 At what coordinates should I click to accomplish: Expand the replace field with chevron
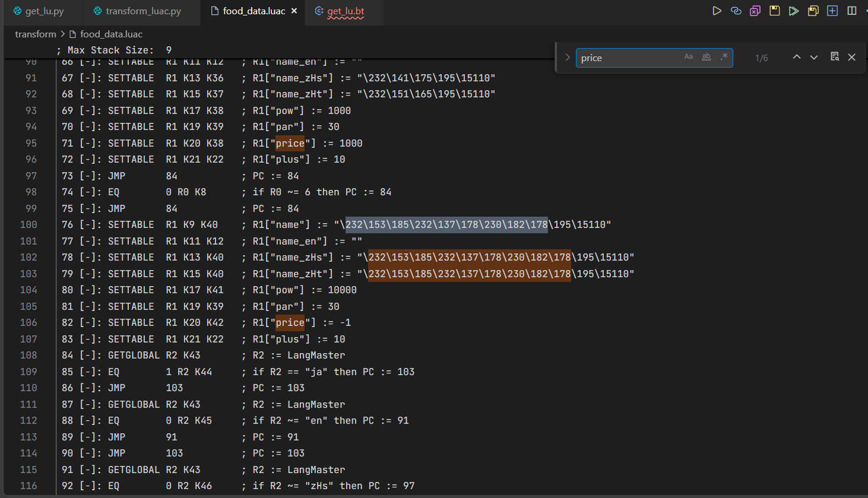pos(567,58)
